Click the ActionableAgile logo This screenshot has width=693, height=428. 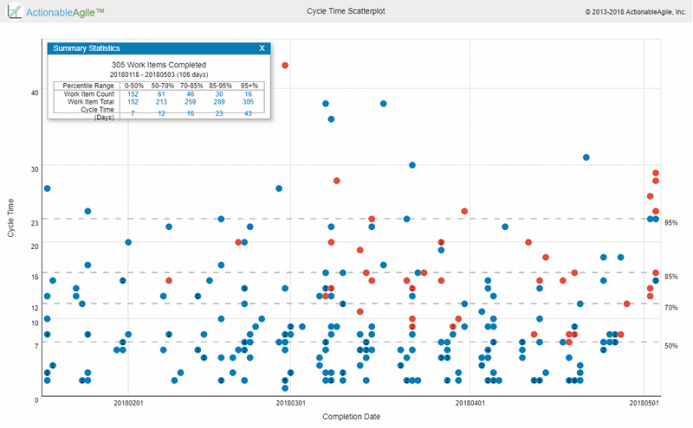coord(58,11)
